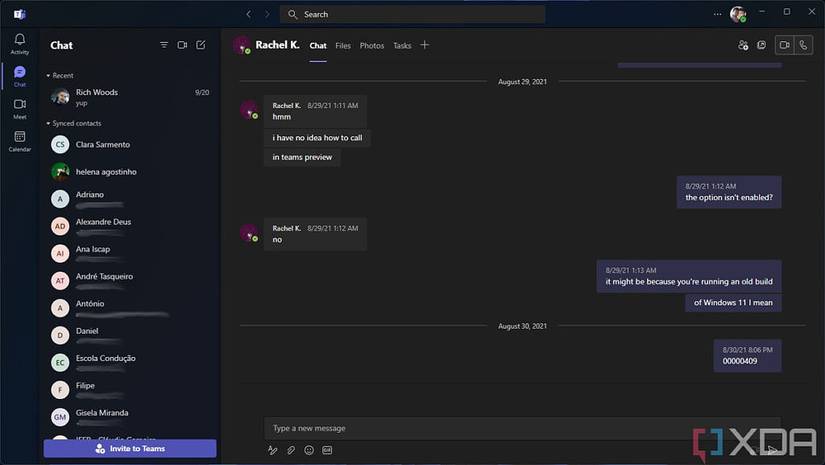Click the message 'the option isn't enabled?'
This screenshot has height=465, width=825.
click(x=729, y=192)
